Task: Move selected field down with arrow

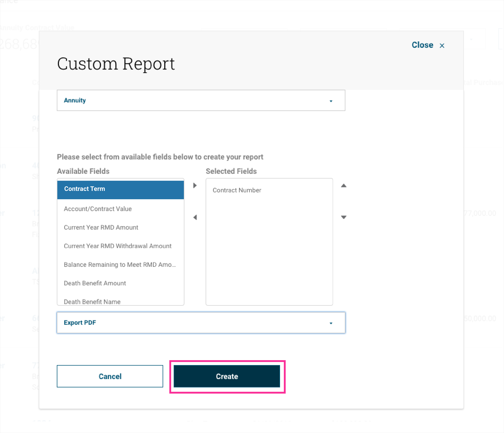Action: 343,217
